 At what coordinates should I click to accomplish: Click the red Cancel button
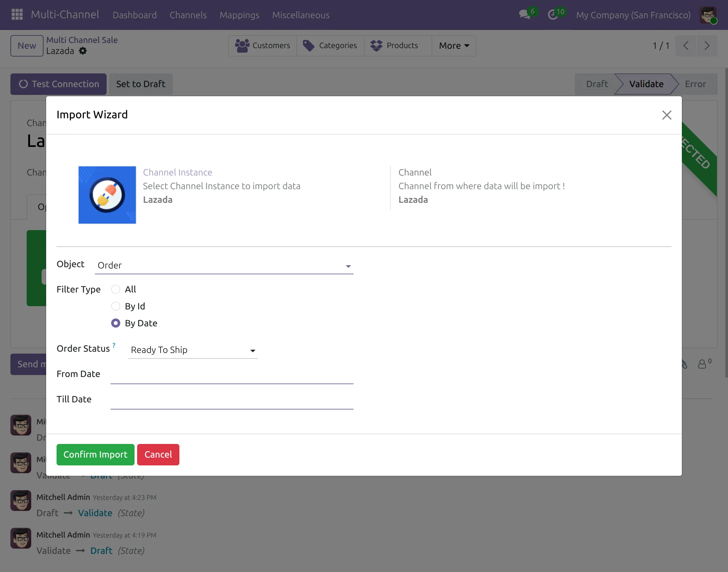(158, 454)
